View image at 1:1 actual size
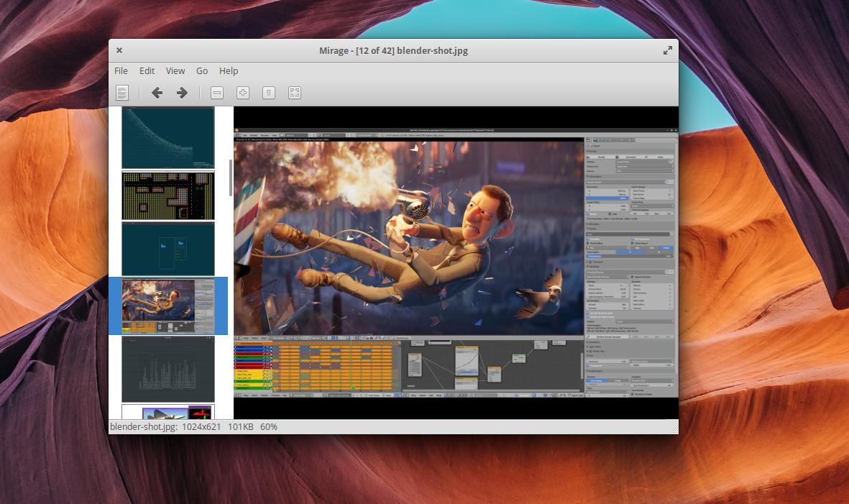Image resolution: width=849 pixels, height=504 pixels. tap(268, 93)
